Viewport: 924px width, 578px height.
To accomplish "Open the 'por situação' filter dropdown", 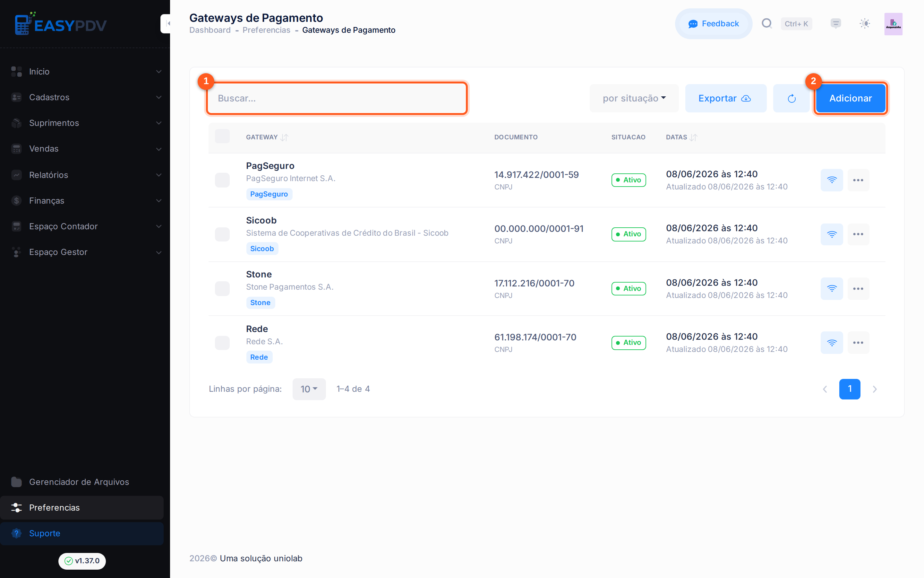I will tap(634, 98).
